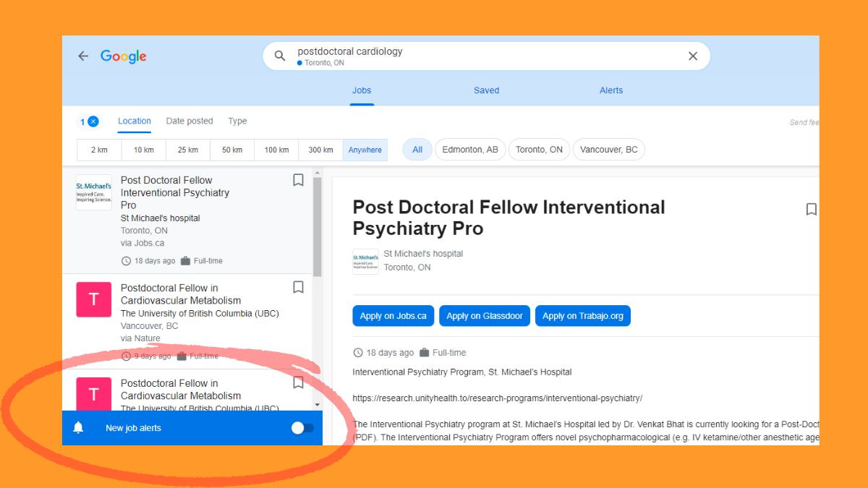Switch to the Alerts tab

(611, 90)
